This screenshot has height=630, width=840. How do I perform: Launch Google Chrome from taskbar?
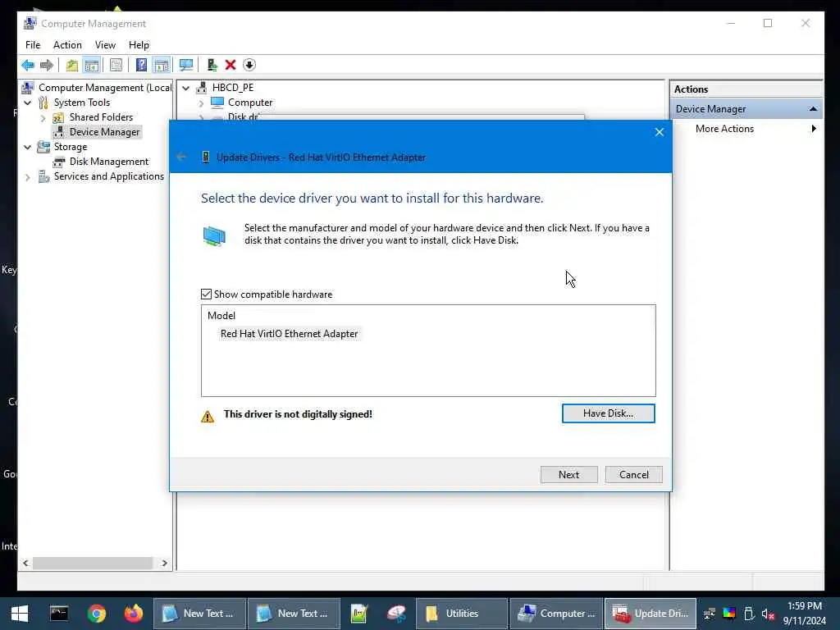click(x=97, y=614)
